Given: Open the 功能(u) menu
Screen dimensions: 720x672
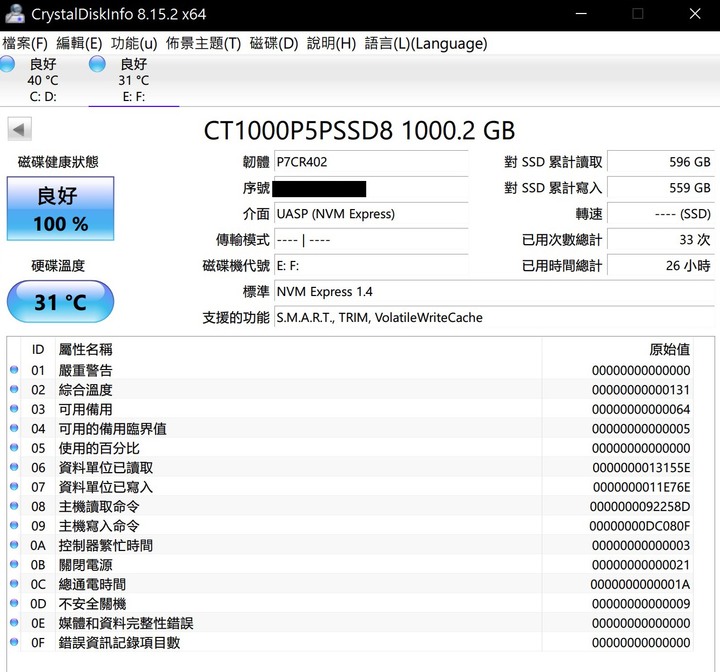Looking at the screenshot, I should coord(134,44).
